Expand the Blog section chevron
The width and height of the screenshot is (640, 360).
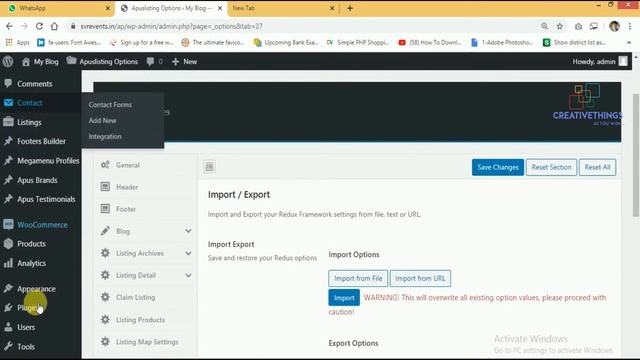click(x=188, y=231)
